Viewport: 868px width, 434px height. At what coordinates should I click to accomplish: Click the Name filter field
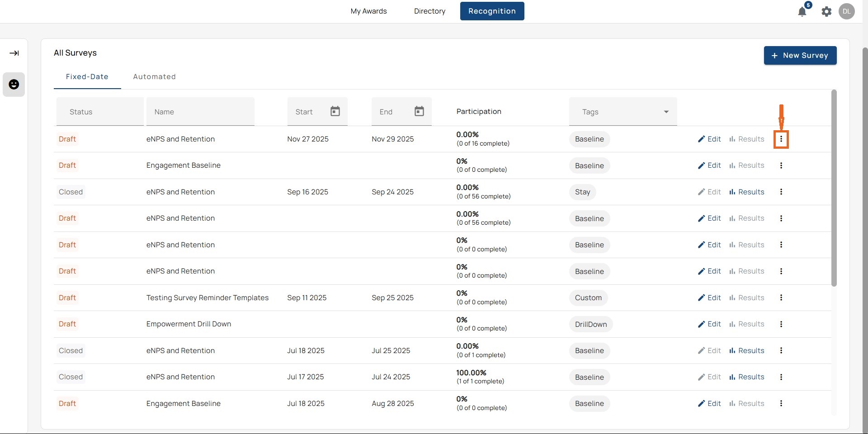click(x=200, y=112)
